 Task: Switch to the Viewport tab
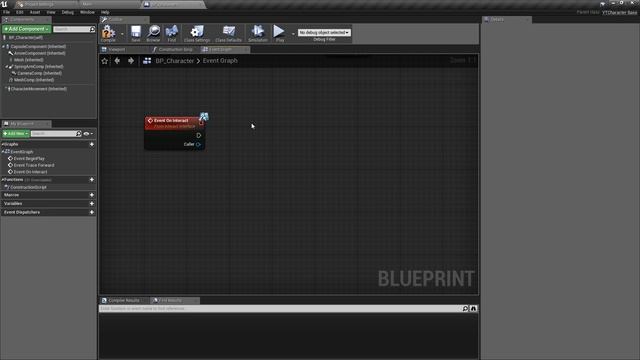[124, 49]
